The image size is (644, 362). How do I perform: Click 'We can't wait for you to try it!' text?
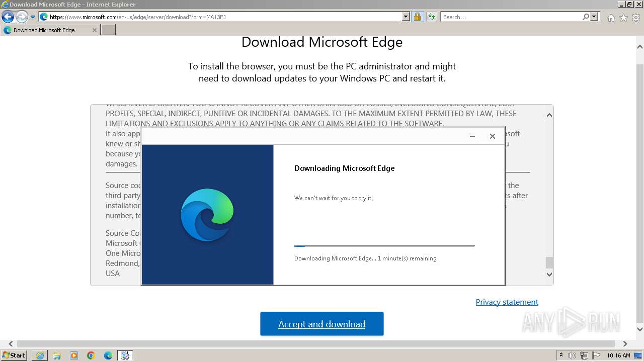334,198
